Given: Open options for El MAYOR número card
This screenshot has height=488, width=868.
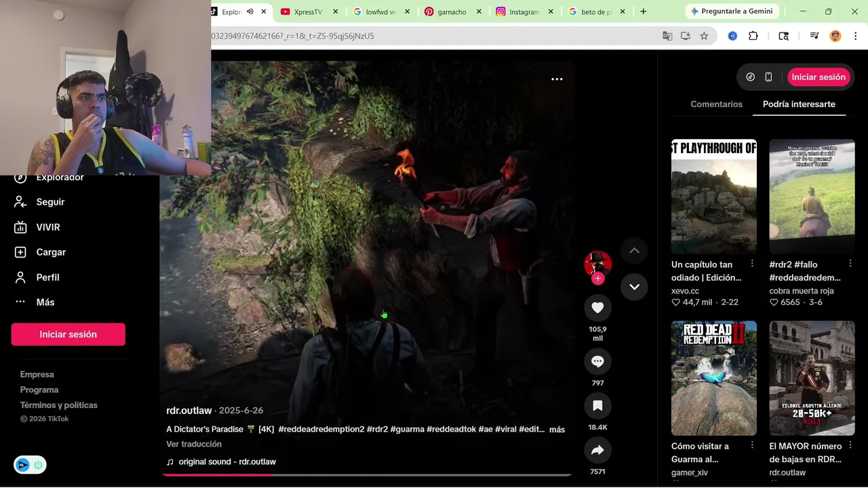Looking at the screenshot, I should [x=850, y=445].
